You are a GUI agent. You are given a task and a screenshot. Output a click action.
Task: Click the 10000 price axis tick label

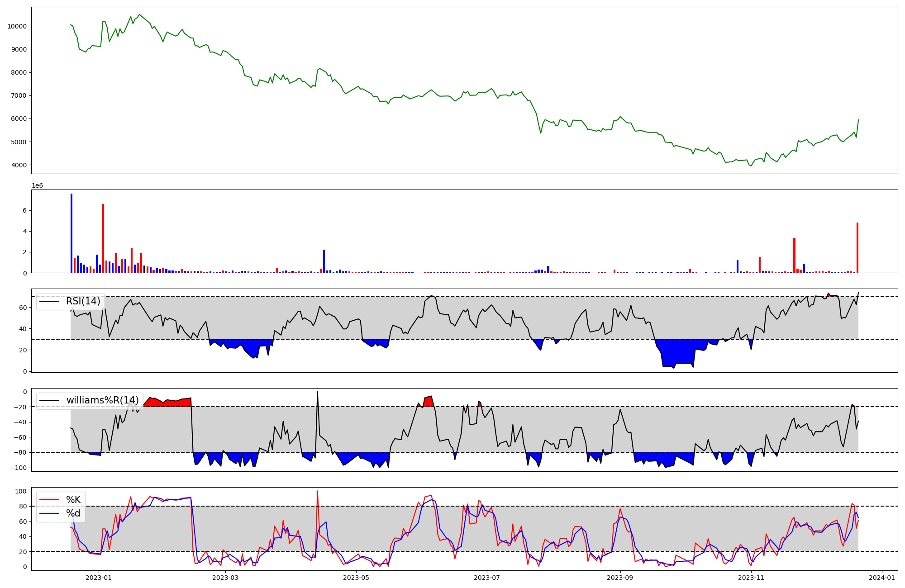(17, 26)
